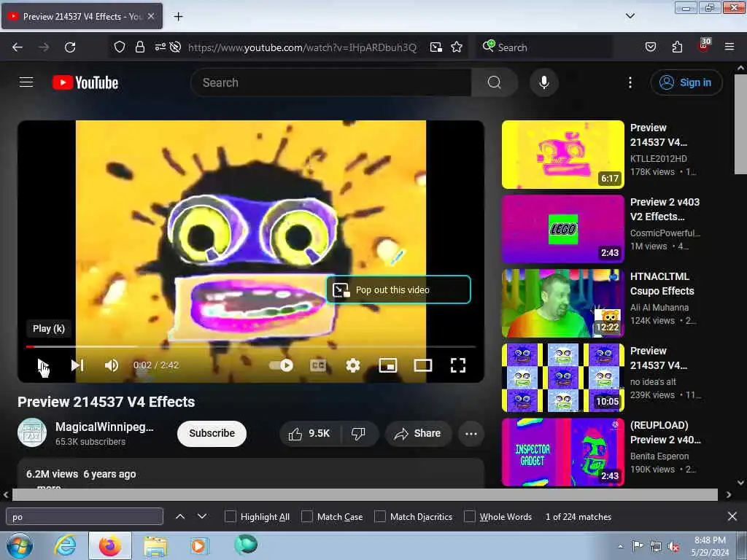Open video settings gear
Screen dimensions: 747x560
(353, 365)
